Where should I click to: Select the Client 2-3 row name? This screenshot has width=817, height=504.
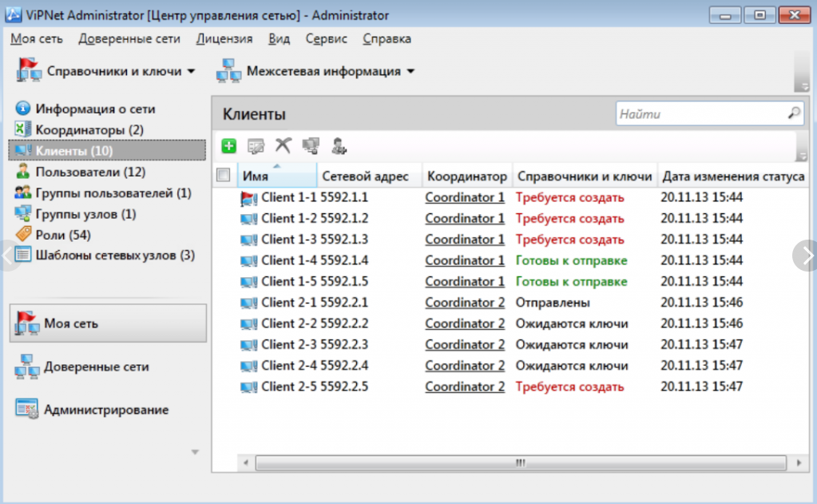288,344
